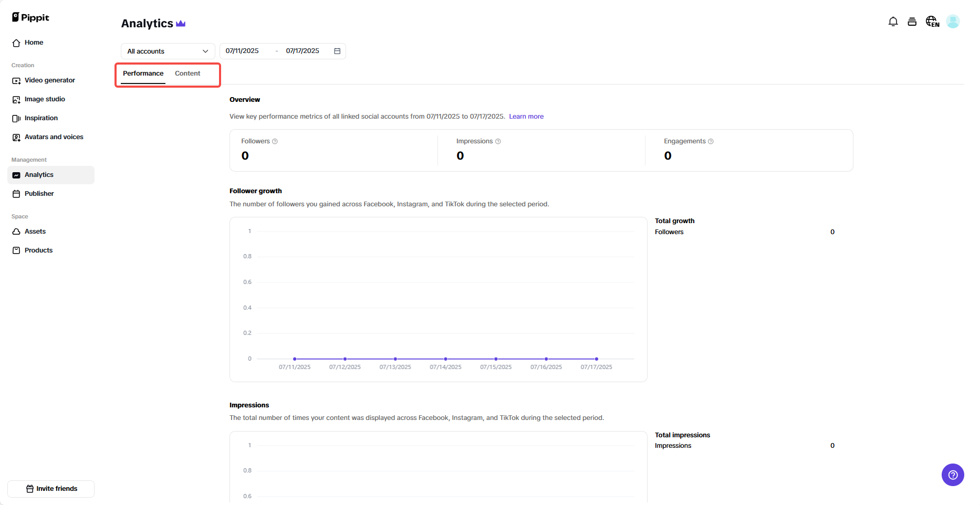Open the Inspiration section

[41, 118]
